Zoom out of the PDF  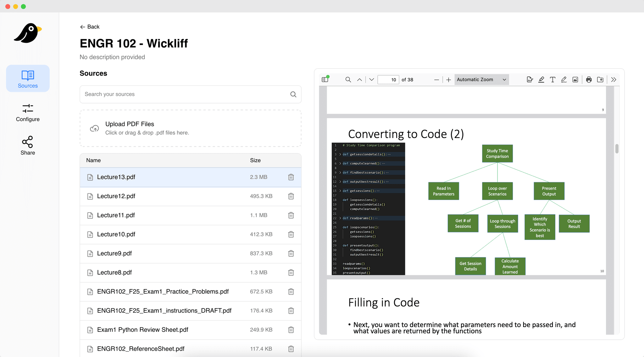pos(436,80)
